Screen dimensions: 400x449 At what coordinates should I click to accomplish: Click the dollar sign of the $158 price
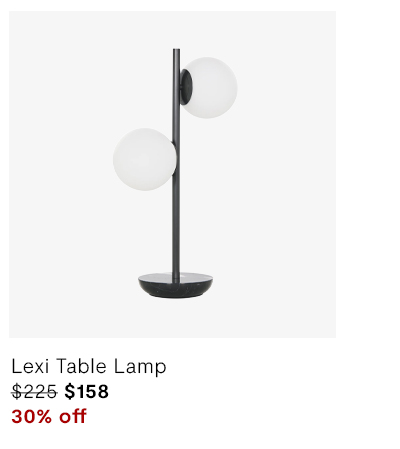click(69, 392)
